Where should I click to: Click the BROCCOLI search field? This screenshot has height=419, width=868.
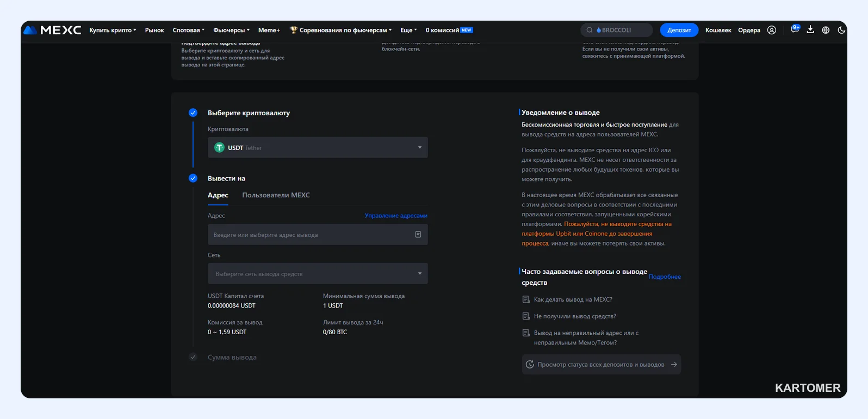617,30
